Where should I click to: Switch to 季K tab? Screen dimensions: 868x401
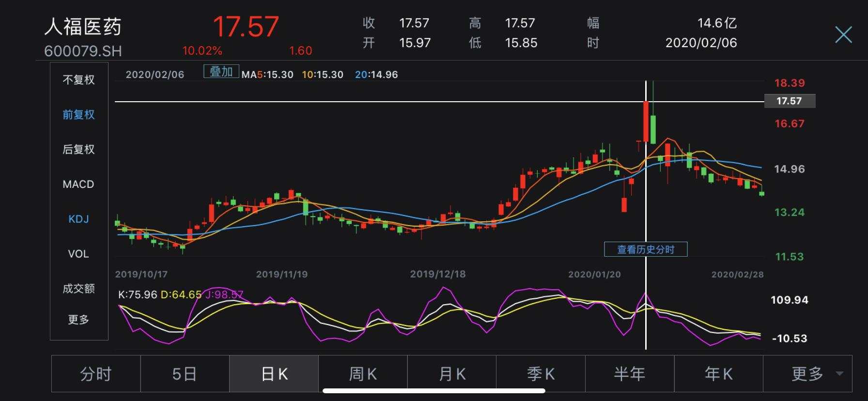coord(541,373)
